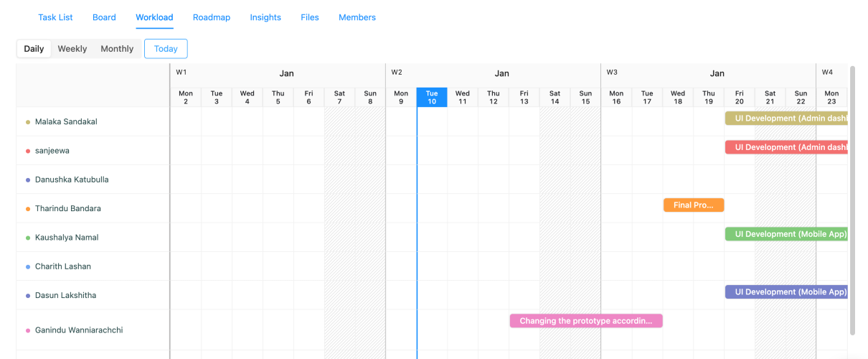This screenshot has height=359, width=868.
Task: Click the Mon 23 date header
Action: tap(832, 98)
